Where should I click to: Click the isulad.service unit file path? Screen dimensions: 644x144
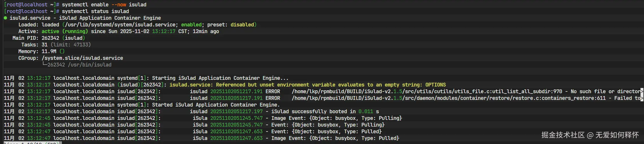(x=120, y=25)
